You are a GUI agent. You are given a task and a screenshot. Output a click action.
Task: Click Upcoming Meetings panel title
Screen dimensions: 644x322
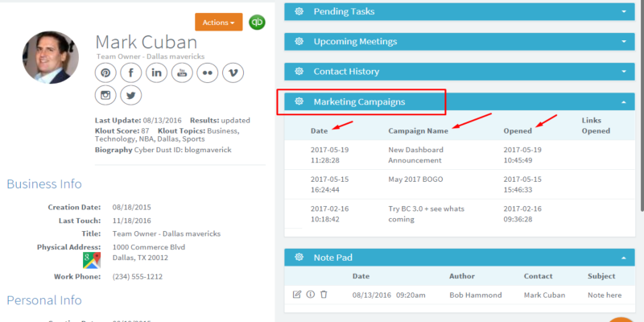pos(355,42)
